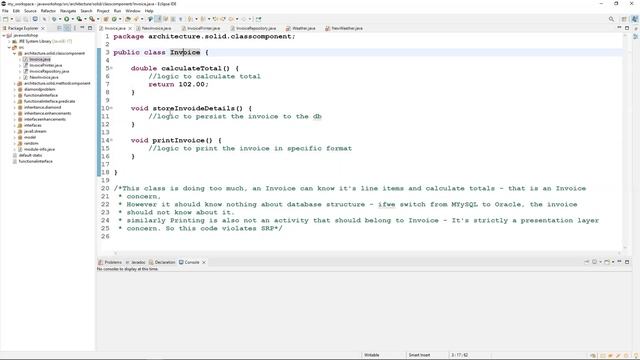
Task: Click the New file toolbar icon
Action: coord(5,19)
